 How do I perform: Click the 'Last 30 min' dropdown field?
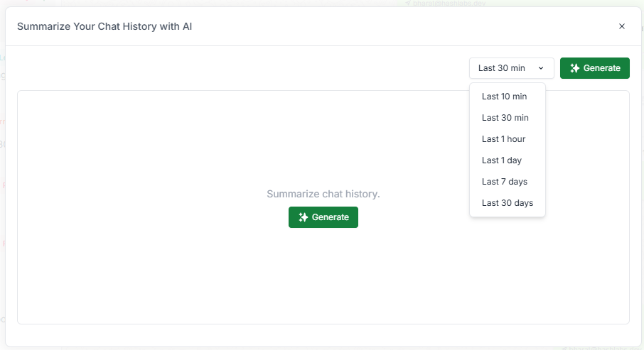coord(511,68)
